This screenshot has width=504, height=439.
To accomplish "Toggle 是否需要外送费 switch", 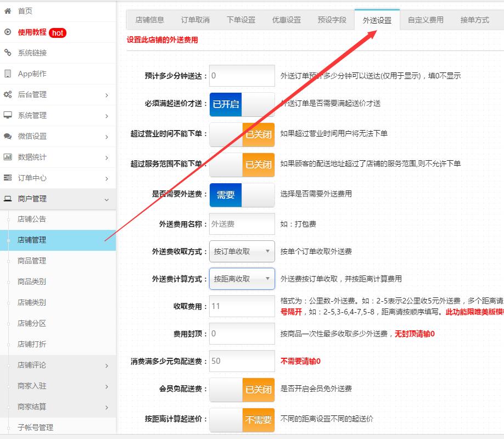I will pos(242,195).
